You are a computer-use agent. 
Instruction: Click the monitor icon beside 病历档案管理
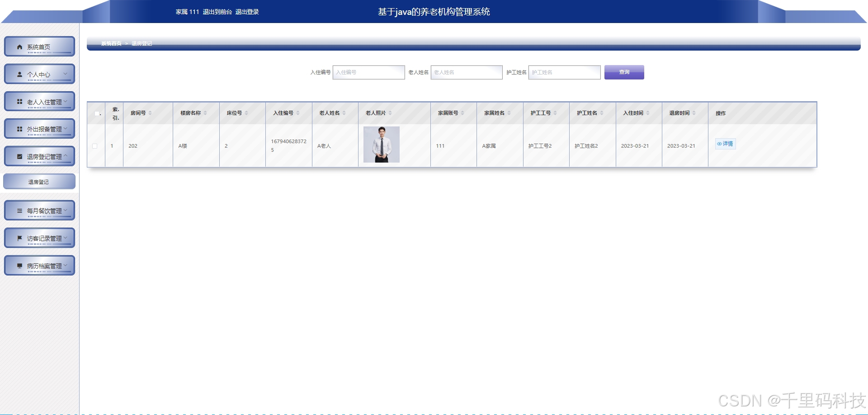click(19, 266)
